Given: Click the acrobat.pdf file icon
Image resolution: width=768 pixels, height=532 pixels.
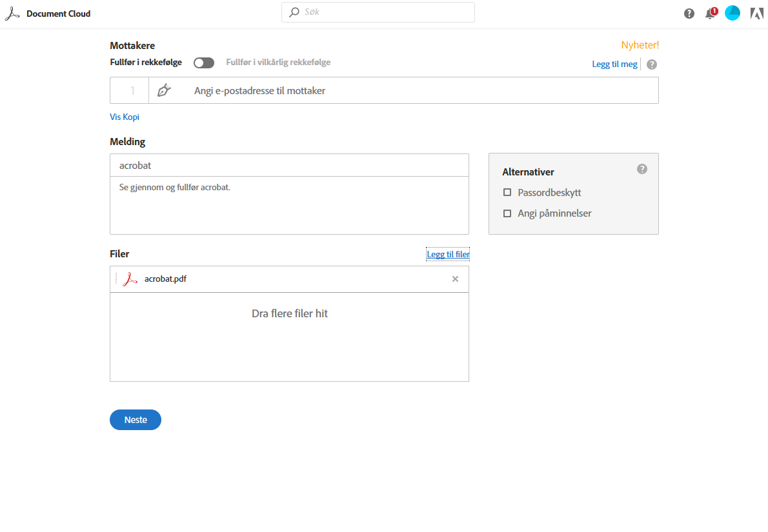Looking at the screenshot, I should click(130, 279).
